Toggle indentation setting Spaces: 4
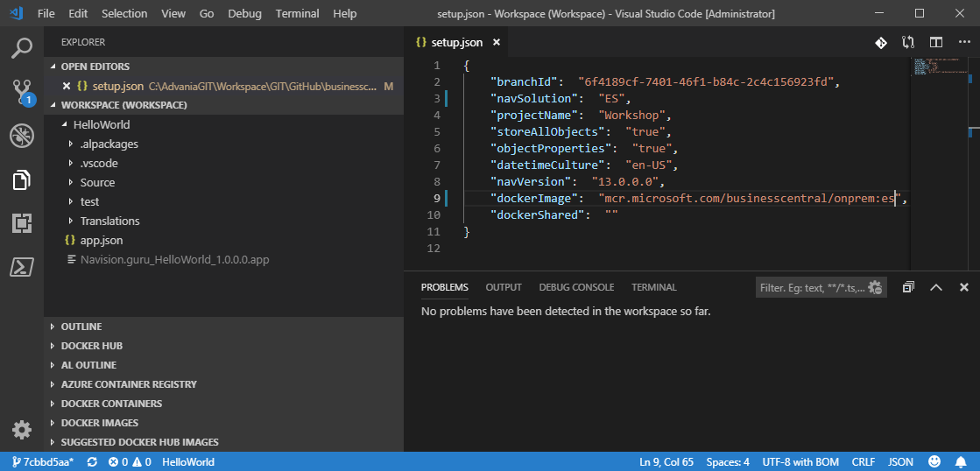Image resolution: width=980 pixels, height=471 pixels. click(728, 461)
